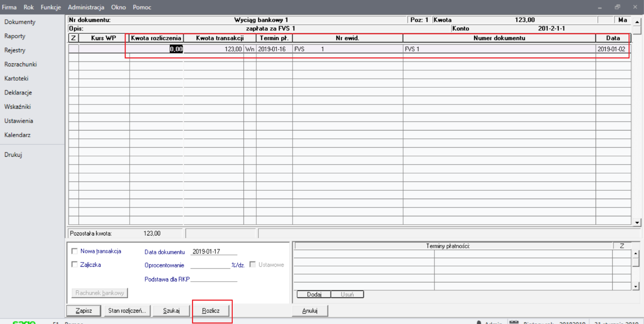The image size is (644, 324).
Task: Click the main table scrollbar thumb
Action: tap(637, 30)
